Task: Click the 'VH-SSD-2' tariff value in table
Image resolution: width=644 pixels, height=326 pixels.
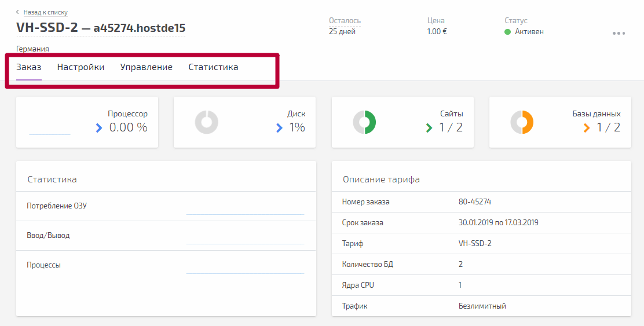Action: click(x=475, y=243)
